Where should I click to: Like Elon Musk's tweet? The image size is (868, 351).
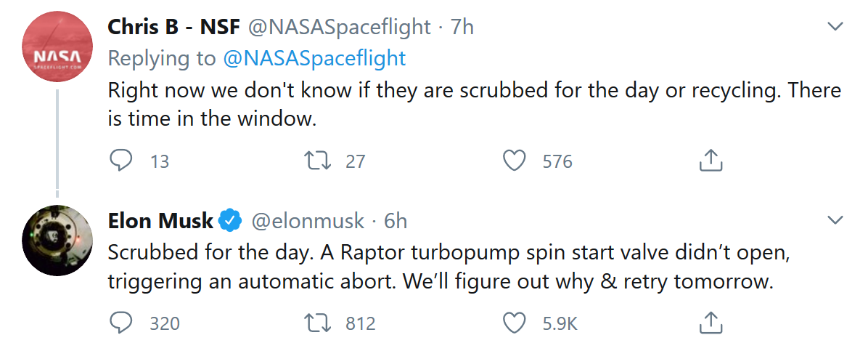click(x=515, y=323)
